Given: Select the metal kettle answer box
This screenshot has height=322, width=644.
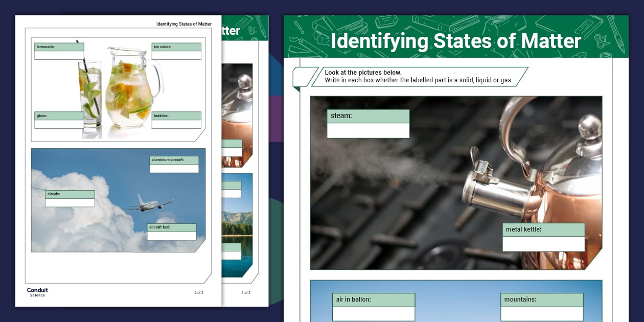Looking at the screenshot, I should [x=543, y=244].
